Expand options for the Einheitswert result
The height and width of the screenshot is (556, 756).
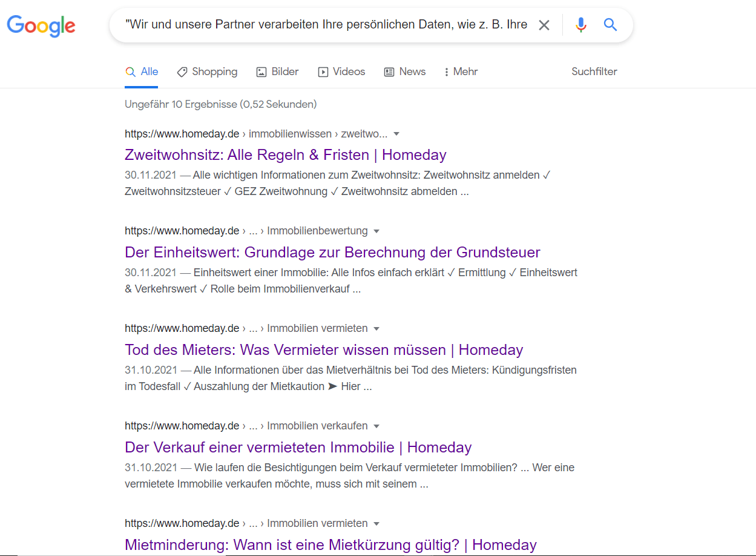tap(376, 231)
